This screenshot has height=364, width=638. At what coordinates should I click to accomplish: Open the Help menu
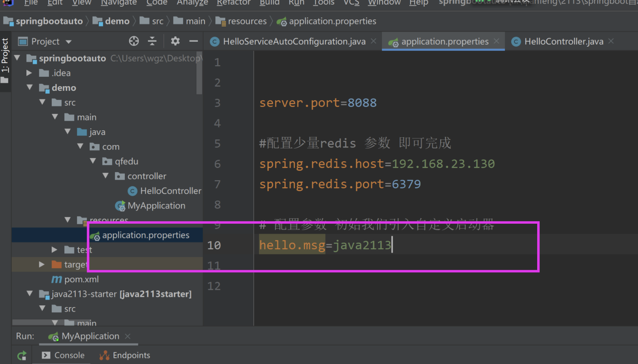tap(419, 2)
